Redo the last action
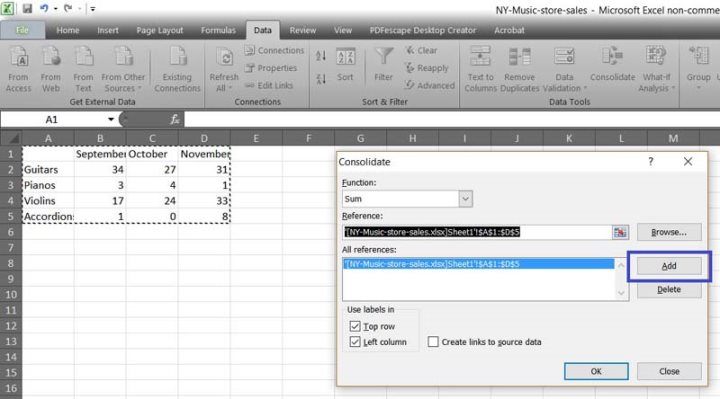The width and height of the screenshot is (720, 399). tap(68, 8)
